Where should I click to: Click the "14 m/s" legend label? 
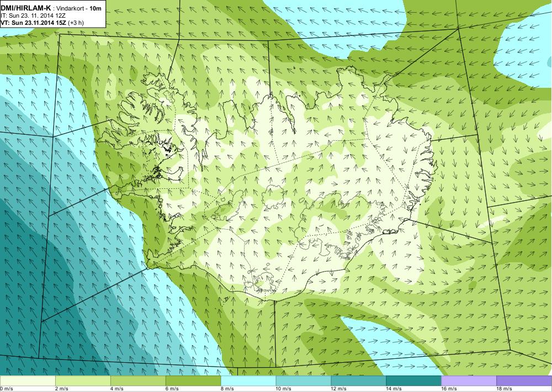pos(394,389)
